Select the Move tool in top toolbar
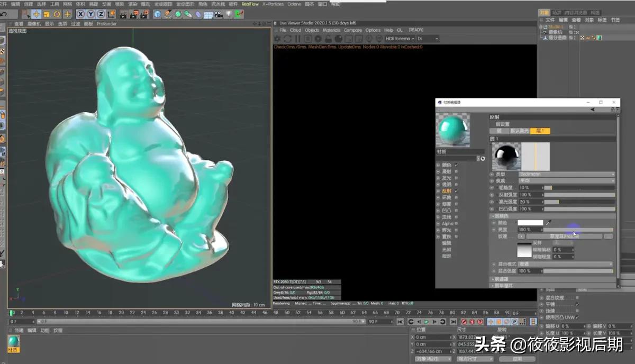The image size is (635, 364). click(x=37, y=14)
